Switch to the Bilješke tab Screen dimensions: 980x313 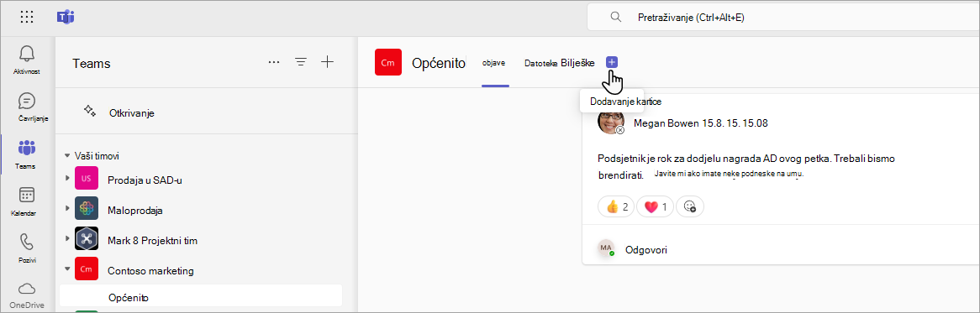577,62
